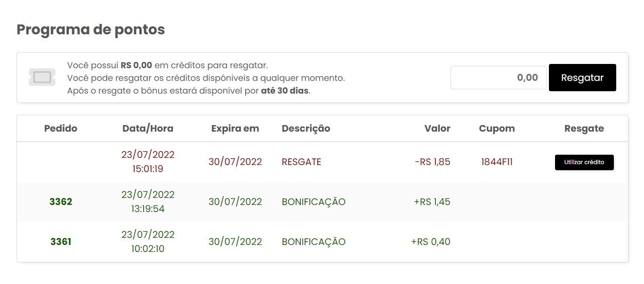Click the Resgate column header
Viewport: 644px width, 284px height.
tap(584, 128)
